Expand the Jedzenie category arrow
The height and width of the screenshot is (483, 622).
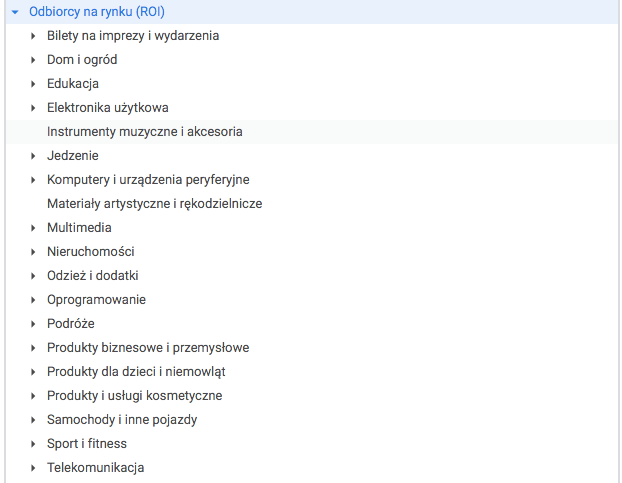pyautogui.click(x=33, y=156)
